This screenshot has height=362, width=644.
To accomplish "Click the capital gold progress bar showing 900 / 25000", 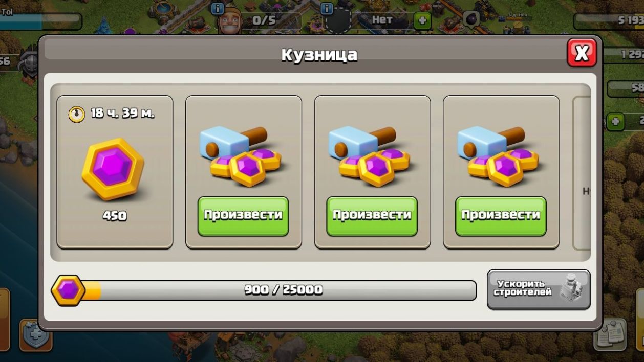I will (279, 290).
